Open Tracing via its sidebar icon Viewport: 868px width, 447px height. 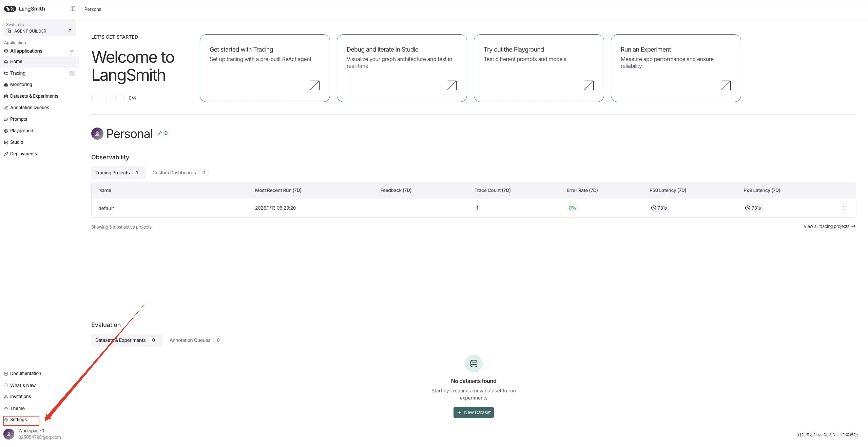[6, 73]
